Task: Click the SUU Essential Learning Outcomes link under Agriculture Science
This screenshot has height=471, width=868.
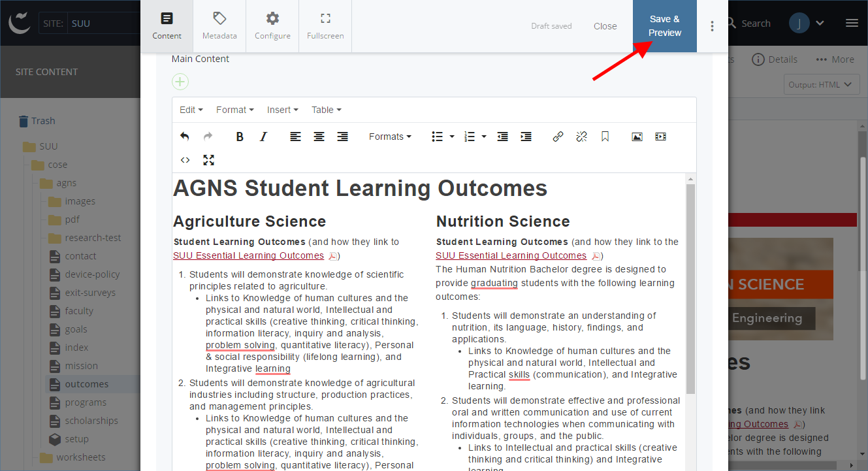Action: click(248, 255)
